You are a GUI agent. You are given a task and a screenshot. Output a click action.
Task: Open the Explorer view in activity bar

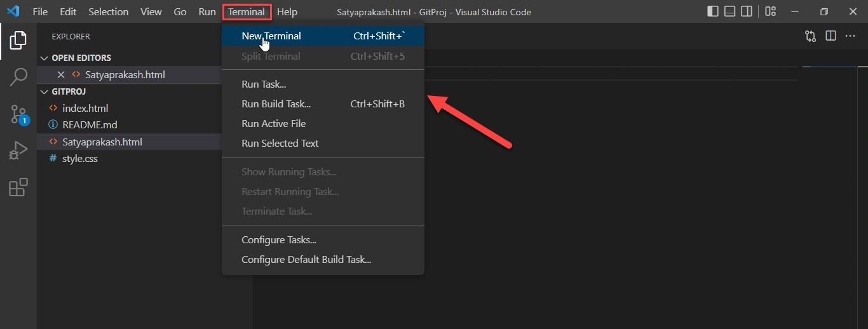coord(18,41)
